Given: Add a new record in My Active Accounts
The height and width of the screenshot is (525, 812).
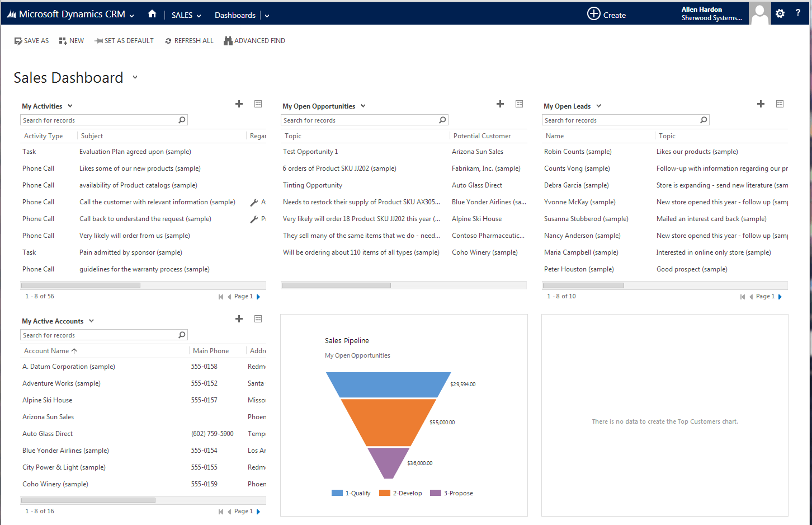Looking at the screenshot, I should pos(239,319).
